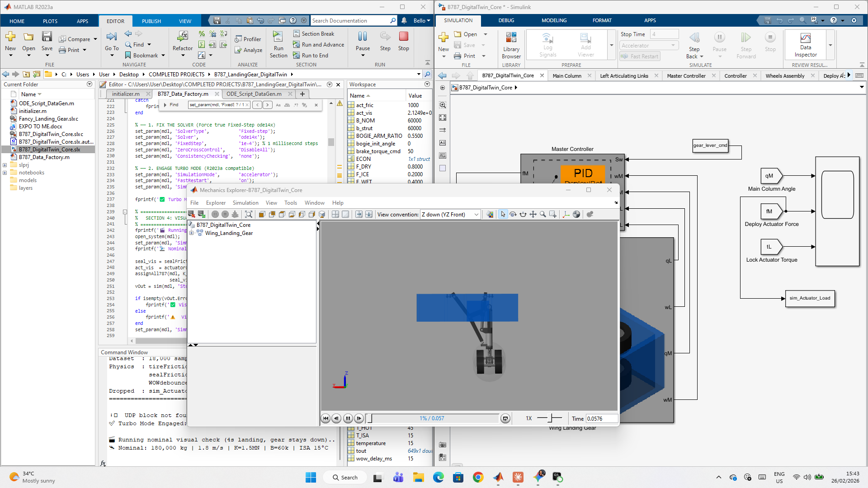
Task: Click the Section Break icon
Action: [297, 34]
